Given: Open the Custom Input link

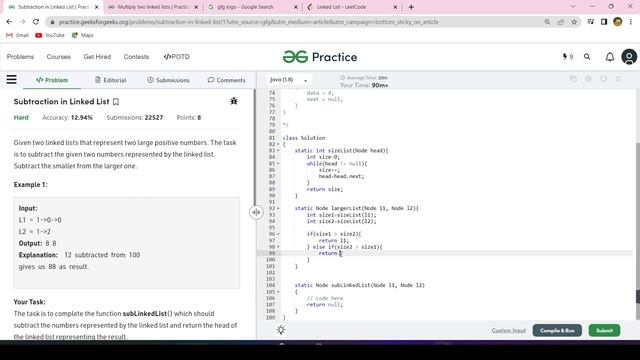Looking at the screenshot, I should [x=509, y=330].
